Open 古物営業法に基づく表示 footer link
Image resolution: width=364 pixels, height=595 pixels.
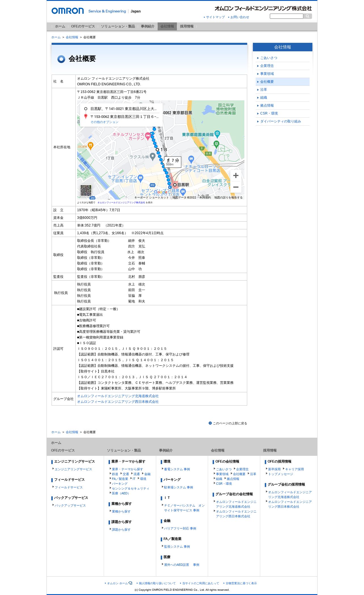coord(241,583)
